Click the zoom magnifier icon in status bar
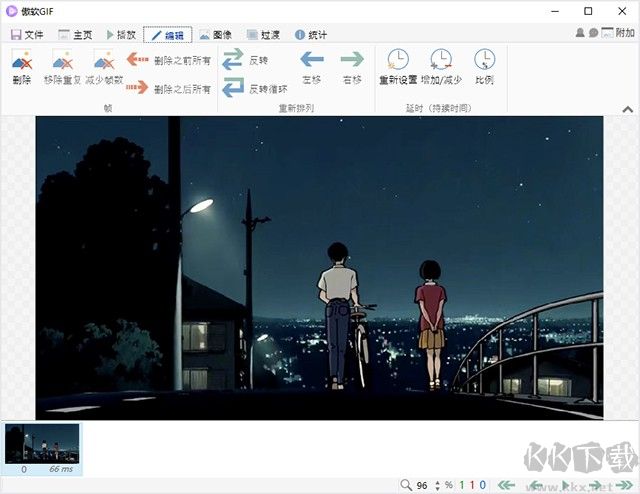 pyautogui.click(x=406, y=485)
